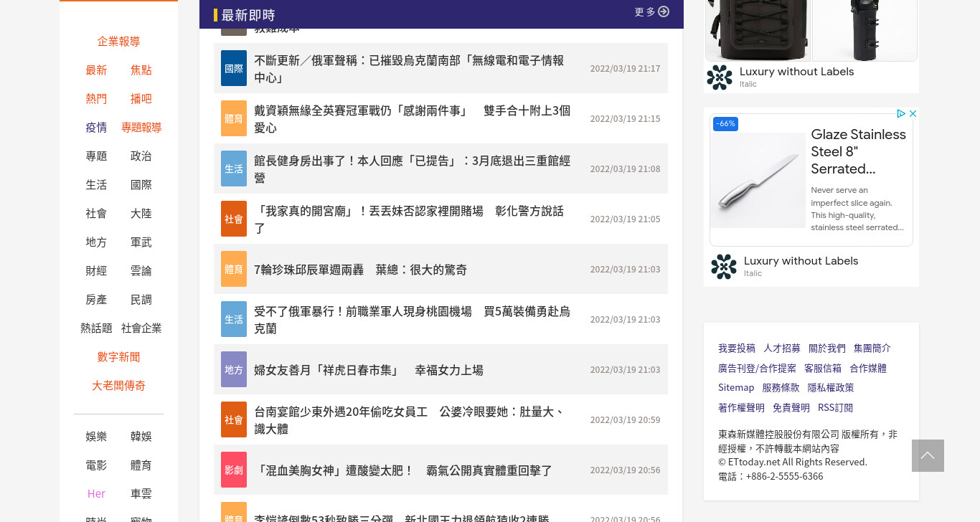The height and width of the screenshot is (522, 980).
Task: Open the knife product image
Action: click(758, 180)
